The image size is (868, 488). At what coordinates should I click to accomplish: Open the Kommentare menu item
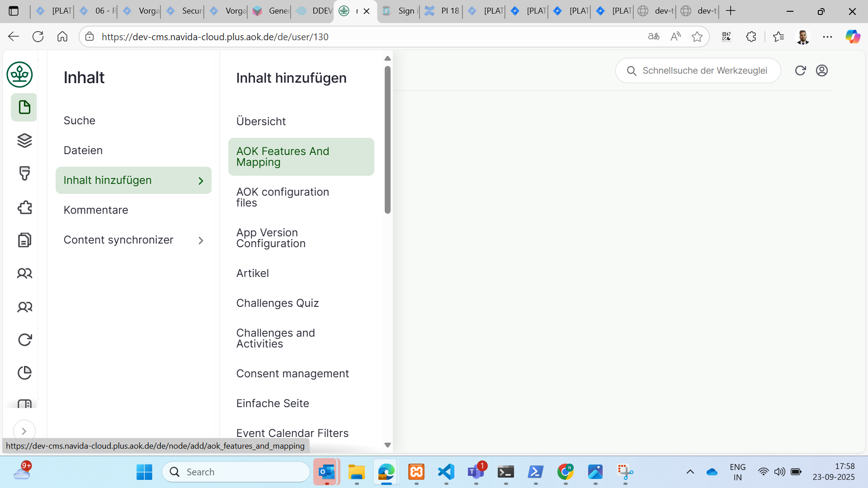pyautogui.click(x=96, y=210)
